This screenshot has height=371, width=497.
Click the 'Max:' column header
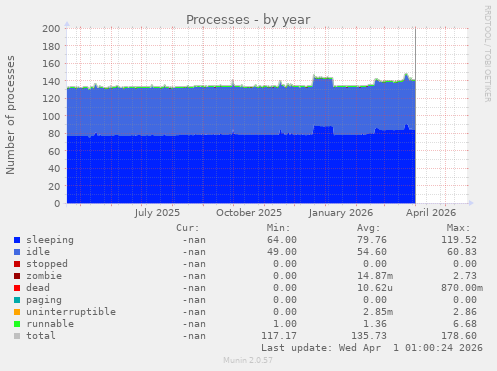pyautogui.click(x=459, y=228)
